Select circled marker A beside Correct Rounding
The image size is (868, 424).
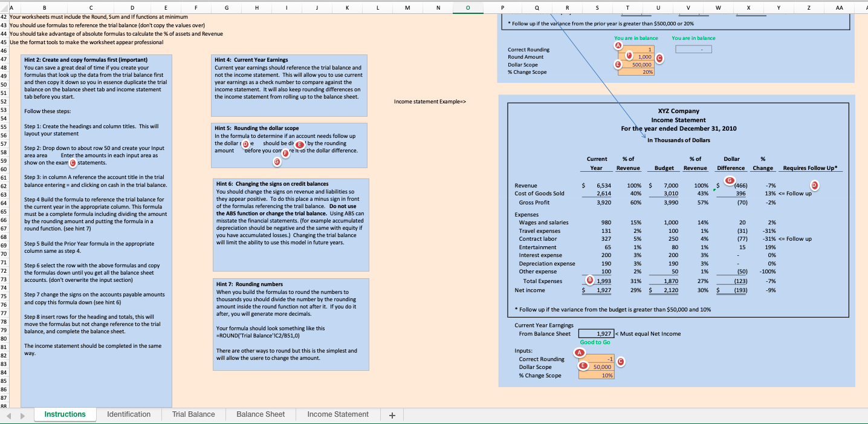(618, 45)
